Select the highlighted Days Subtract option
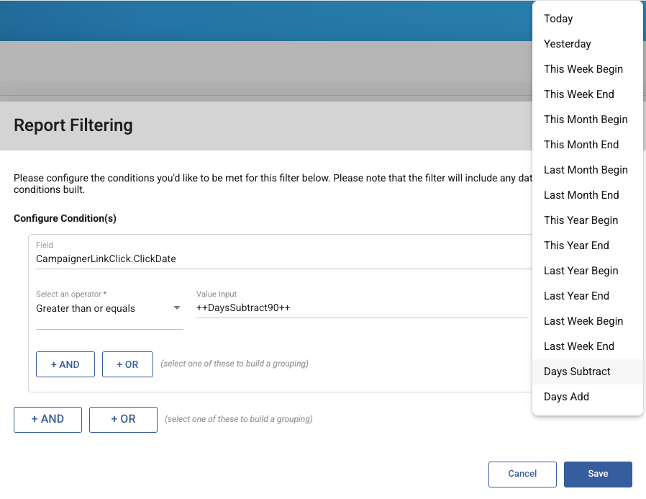 587,371
